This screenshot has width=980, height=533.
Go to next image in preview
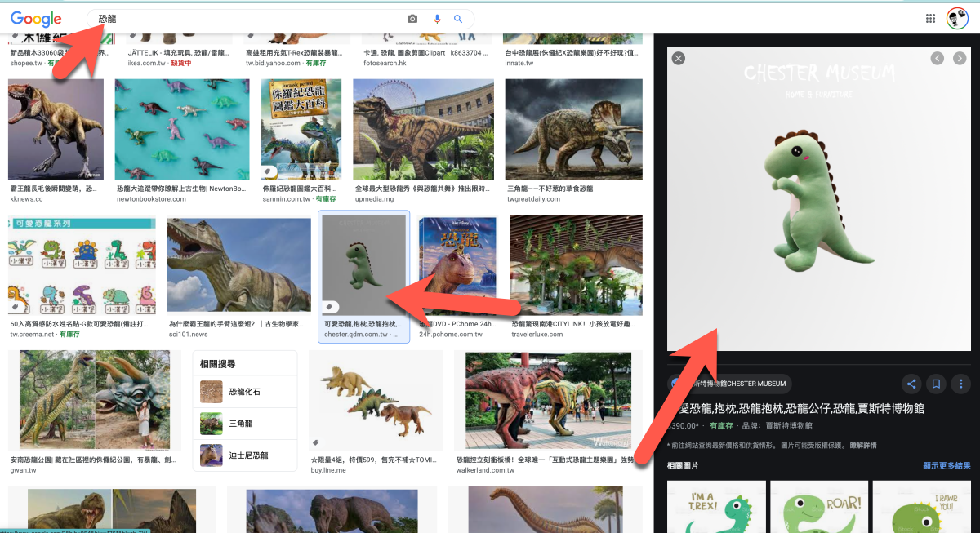coord(960,58)
